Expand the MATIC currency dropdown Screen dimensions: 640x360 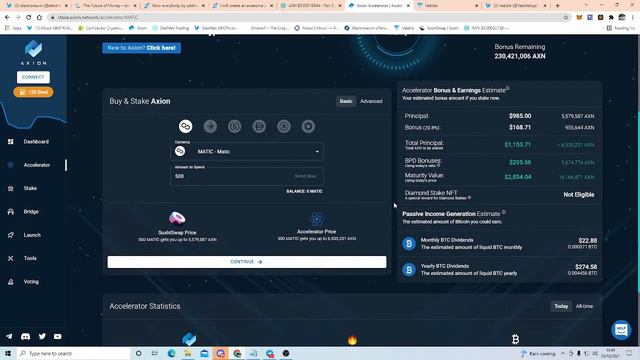(247, 151)
